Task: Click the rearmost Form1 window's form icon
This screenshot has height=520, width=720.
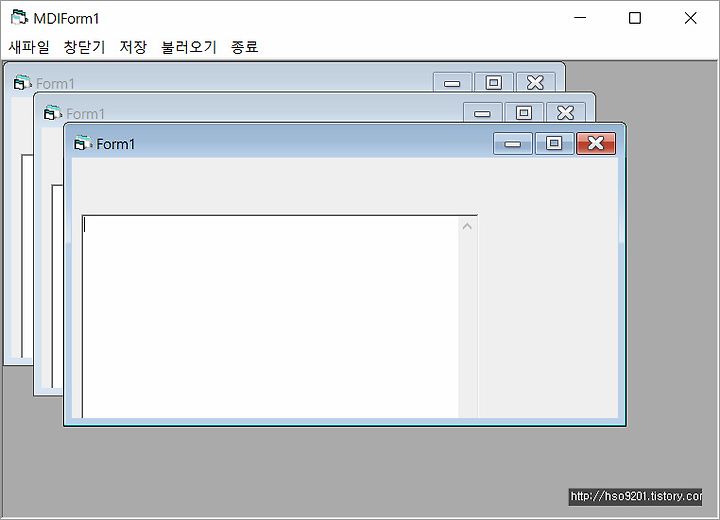Action: click(x=22, y=83)
